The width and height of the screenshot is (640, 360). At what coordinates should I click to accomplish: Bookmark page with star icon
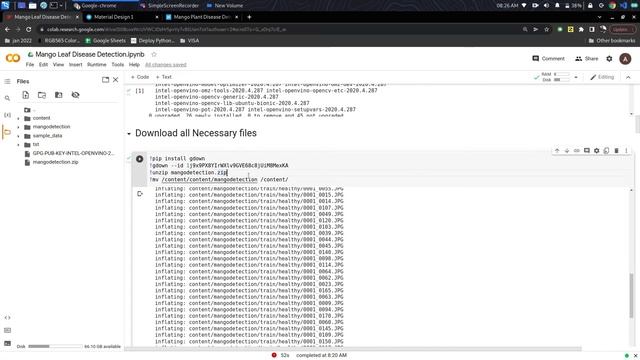click(x=546, y=29)
